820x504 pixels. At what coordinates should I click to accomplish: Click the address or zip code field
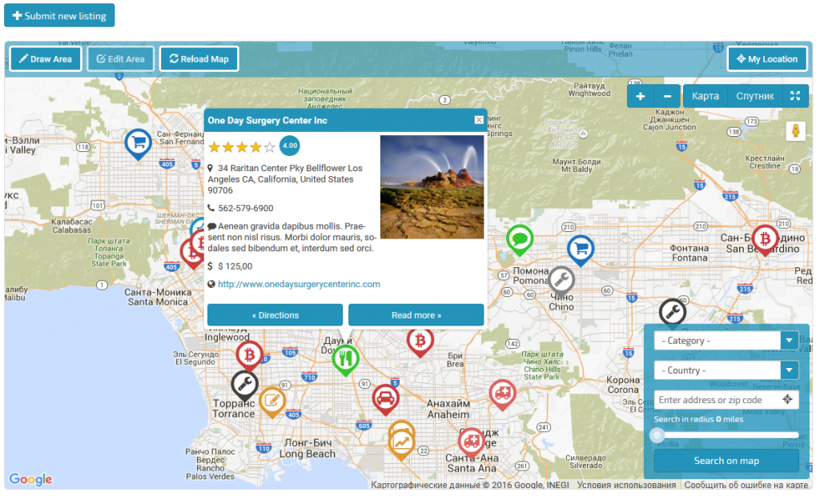[x=717, y=400]
